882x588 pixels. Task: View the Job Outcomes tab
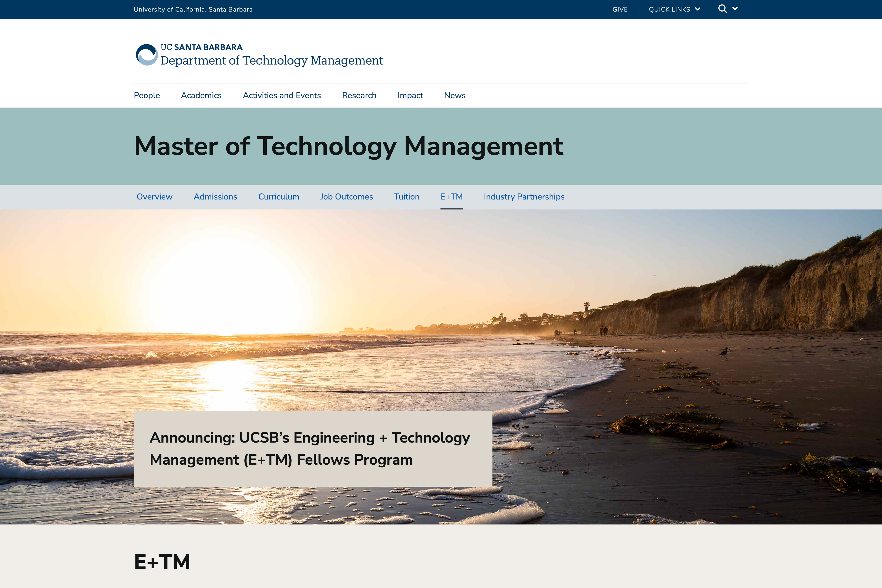tap(346, 197)
